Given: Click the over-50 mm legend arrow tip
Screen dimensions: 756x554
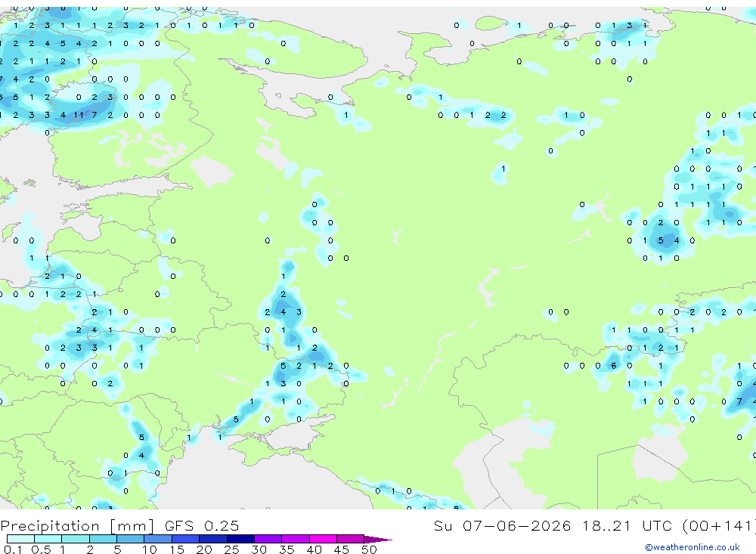Looking at the screenshot, I should coord(378,540).
